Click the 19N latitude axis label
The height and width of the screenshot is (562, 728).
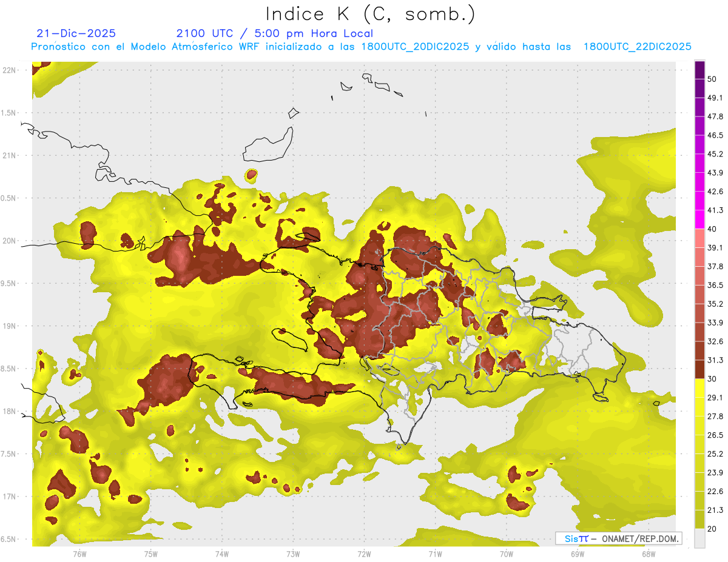(x=10, y=326)
